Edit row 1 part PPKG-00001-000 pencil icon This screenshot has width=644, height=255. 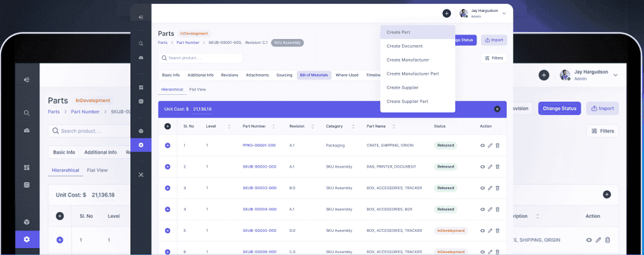coord(490,146)
